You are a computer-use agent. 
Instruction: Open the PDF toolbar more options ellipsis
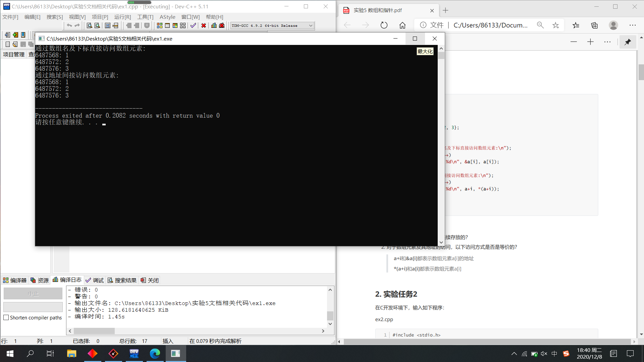click(607, 42)
